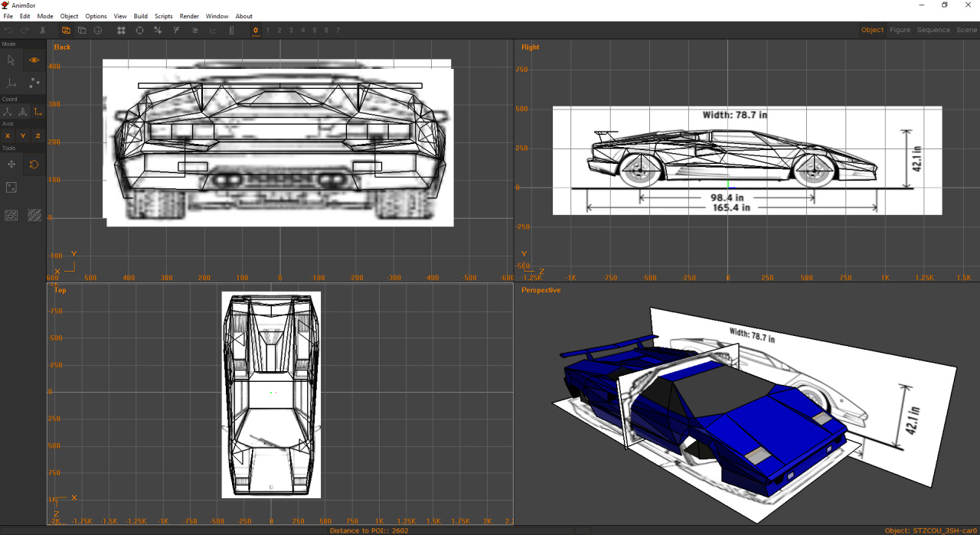Click the textured grid icon in left panel
The width and height of the screenshot is (980, 535).
click(x=34, y=215)
